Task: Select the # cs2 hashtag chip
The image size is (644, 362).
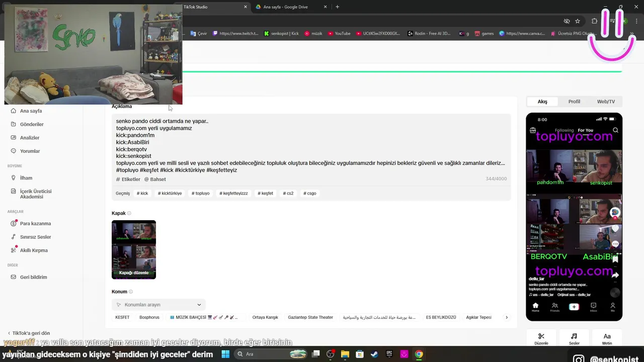Action: (x=288, y=194)
